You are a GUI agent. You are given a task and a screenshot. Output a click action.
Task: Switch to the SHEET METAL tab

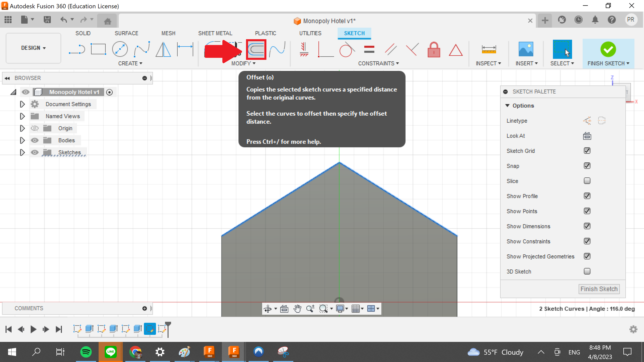(x=215, y=33)
